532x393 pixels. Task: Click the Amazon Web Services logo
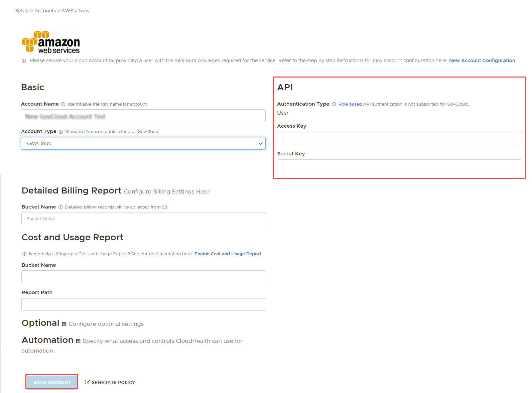51,42
